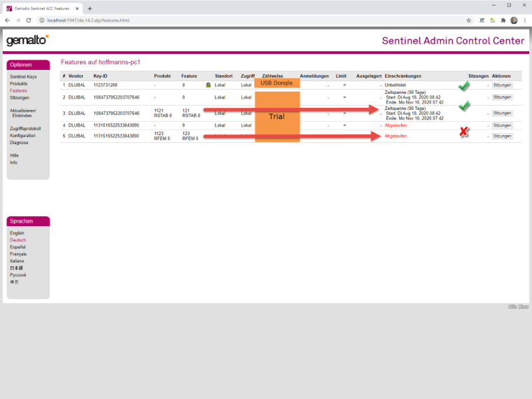
Task: Click Sitzungen button in row 4
Action: point(502,125)
